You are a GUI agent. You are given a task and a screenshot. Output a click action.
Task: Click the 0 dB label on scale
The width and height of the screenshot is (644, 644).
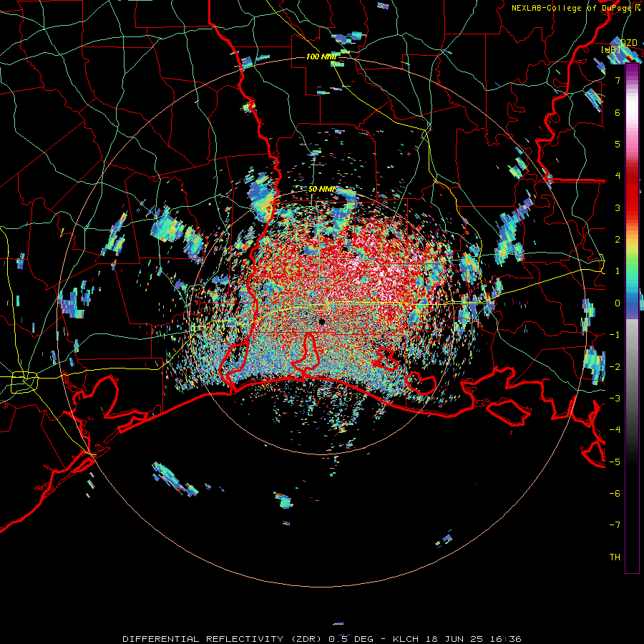[618, 303]
